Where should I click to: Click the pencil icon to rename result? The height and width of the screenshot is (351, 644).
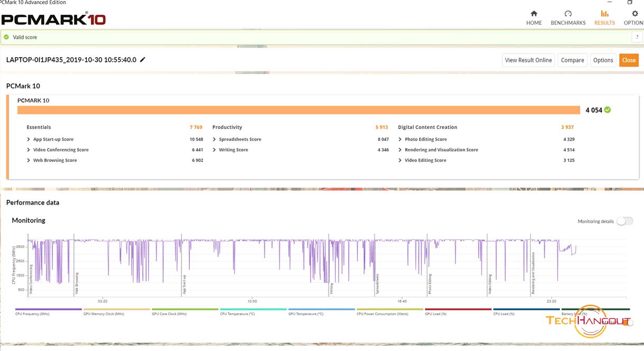(x=142, y=60)
